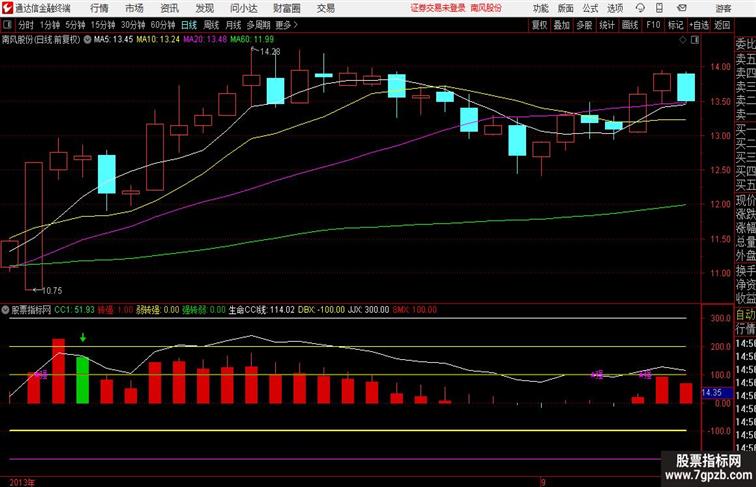The width and height of the screenshot is (756, 487).
Task: Click the 返回 back button
Action: [722, 25]
